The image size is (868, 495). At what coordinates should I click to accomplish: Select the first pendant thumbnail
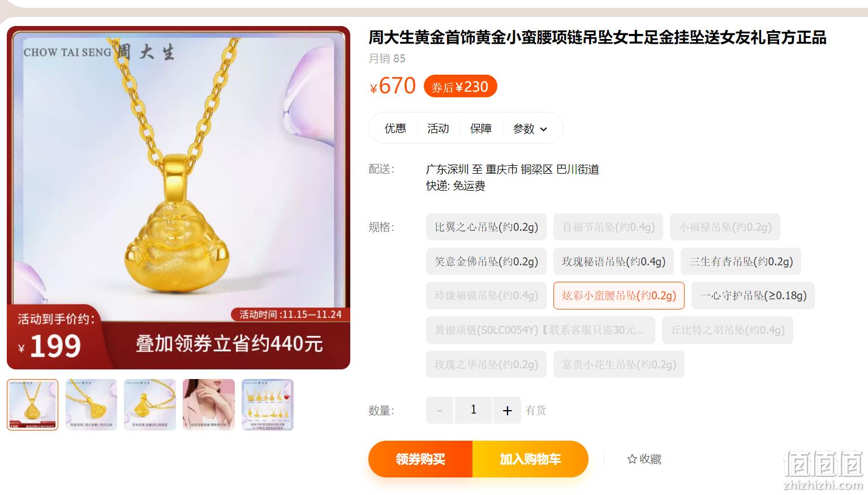[33, 404]
